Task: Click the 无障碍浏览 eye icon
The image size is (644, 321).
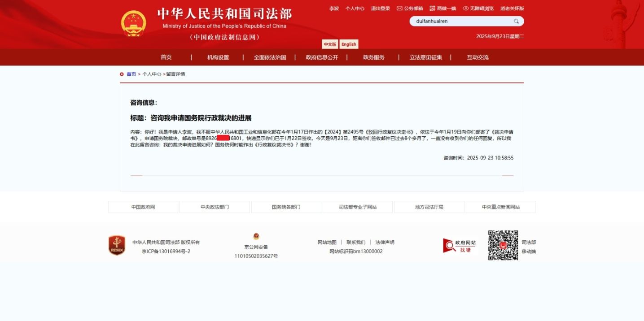Action: tap(465, 9)
